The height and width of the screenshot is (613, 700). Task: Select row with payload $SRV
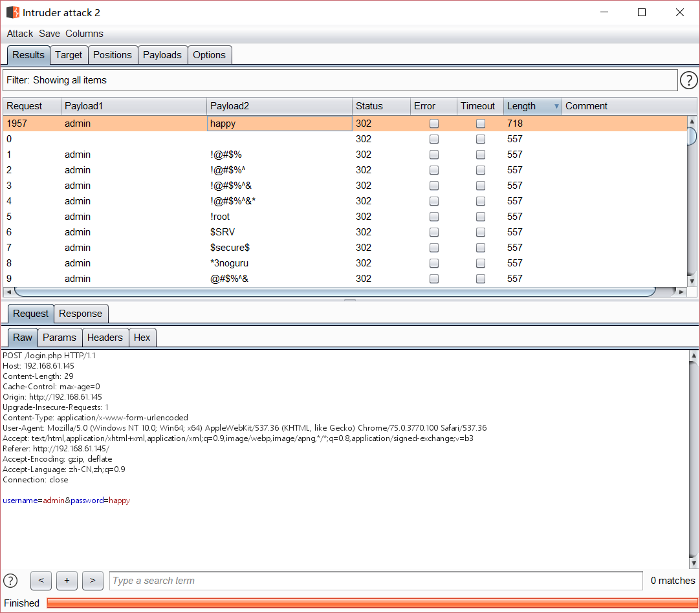click(x=345, y=232)
